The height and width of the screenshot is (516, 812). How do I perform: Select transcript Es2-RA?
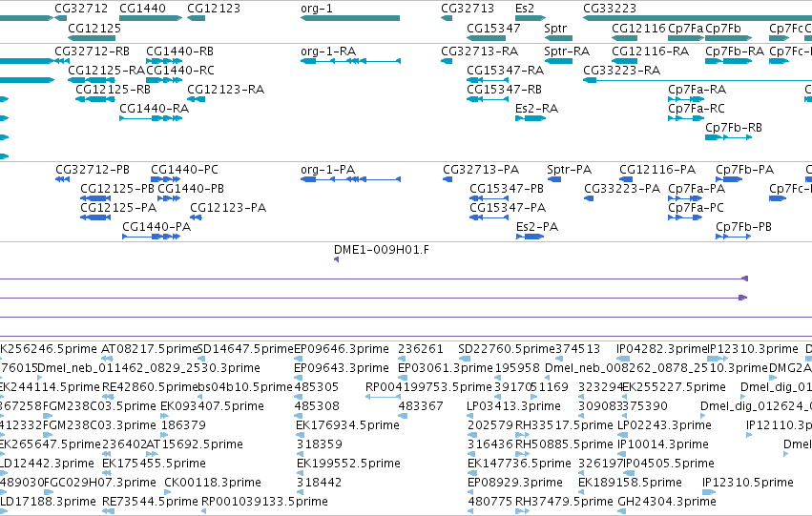tap(536, 109)
